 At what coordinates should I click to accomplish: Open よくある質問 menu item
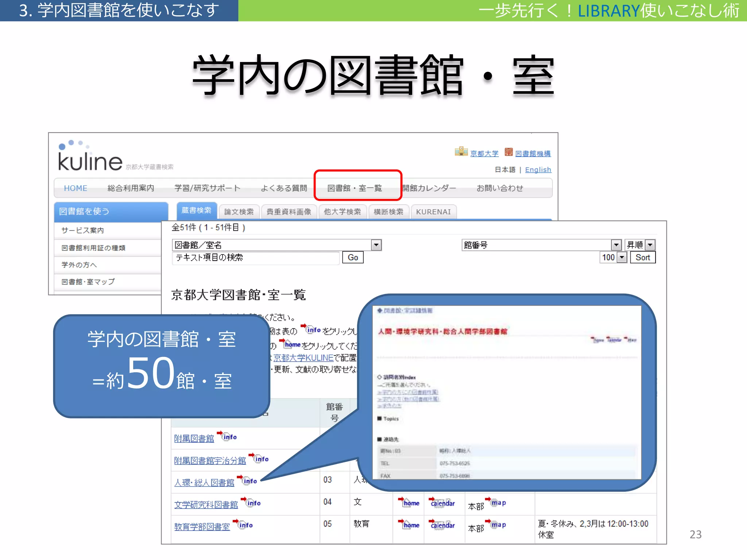click(284, 188)
